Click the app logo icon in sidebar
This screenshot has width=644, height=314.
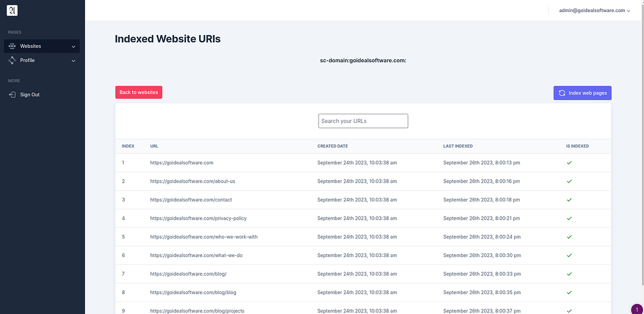point(12,10)
